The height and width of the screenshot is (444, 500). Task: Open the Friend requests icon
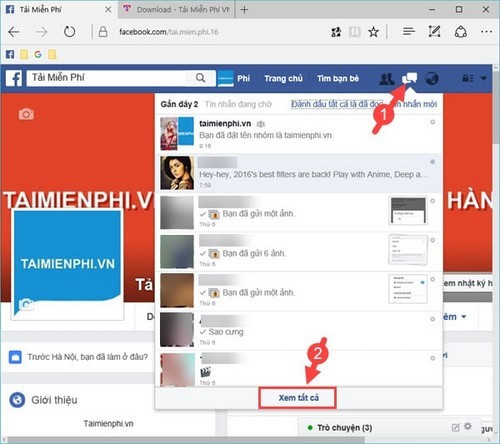pyautogui.click(x=387, y=79)
